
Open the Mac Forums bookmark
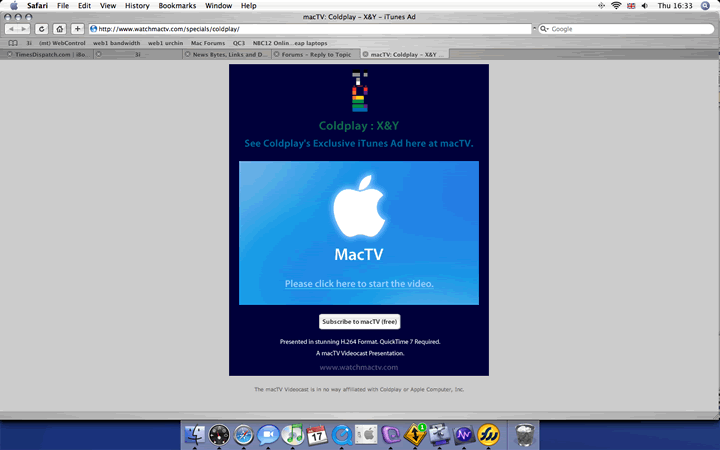208,43
